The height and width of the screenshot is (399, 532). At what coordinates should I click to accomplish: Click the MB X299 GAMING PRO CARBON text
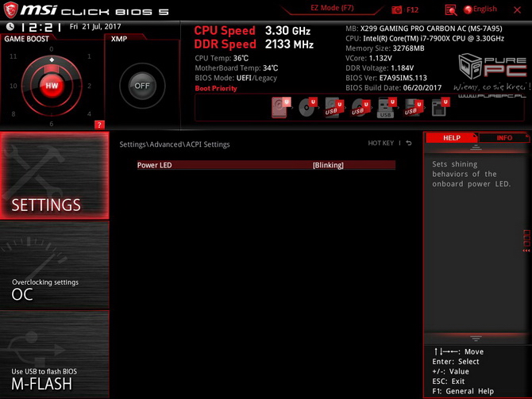tap(424, 29)
